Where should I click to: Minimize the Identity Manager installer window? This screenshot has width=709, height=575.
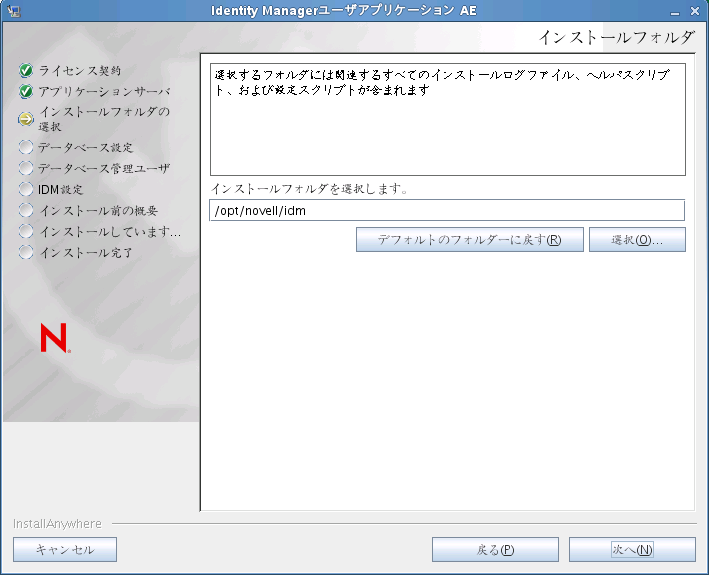(x=675, y=11)
